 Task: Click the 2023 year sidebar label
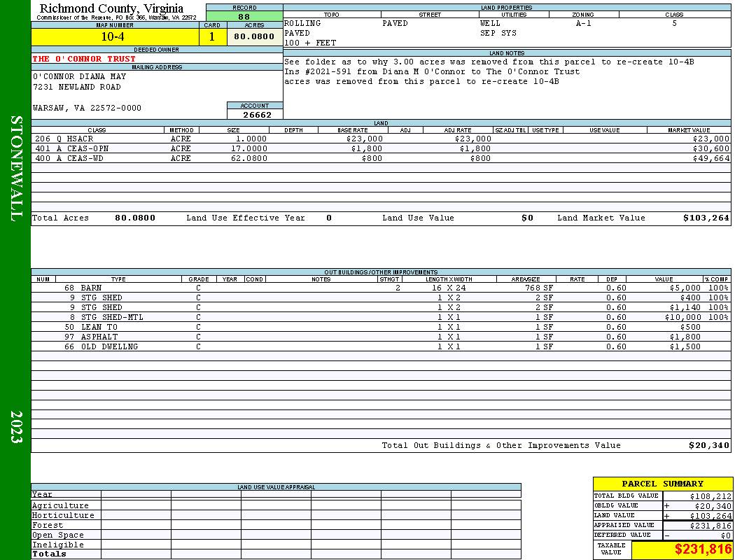[16, 427]
